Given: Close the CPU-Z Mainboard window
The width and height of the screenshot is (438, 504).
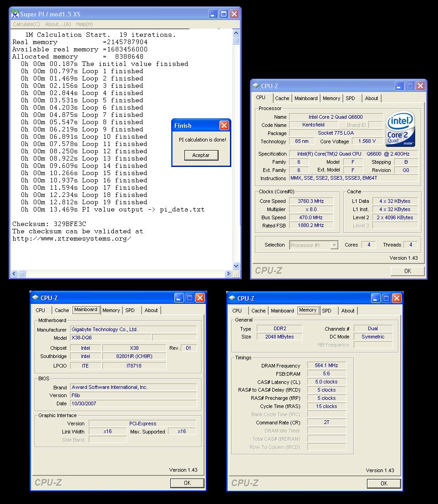Looking at the screenshot, I should pyautogui.click(x=200, y=297).
